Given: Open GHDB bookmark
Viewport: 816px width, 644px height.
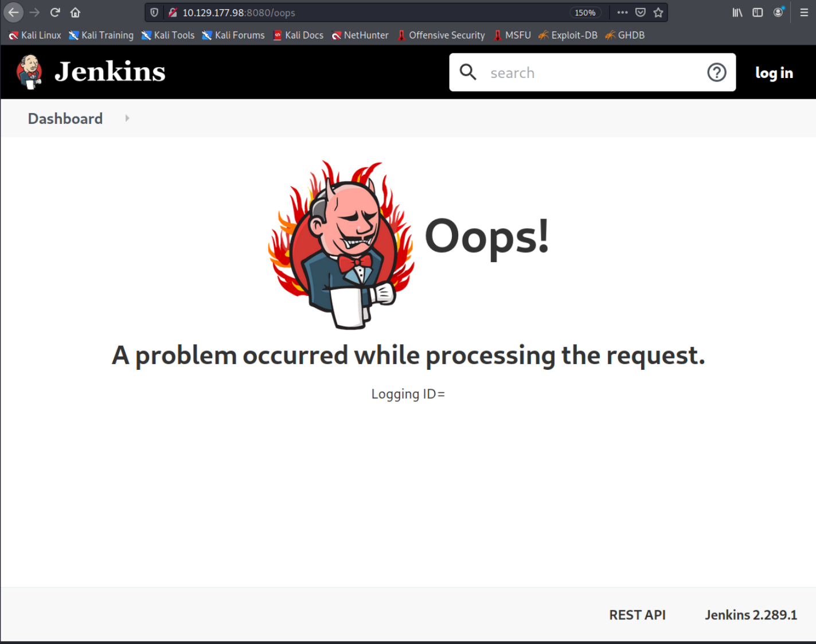Looking at the screenshot, I should (625, 35).
